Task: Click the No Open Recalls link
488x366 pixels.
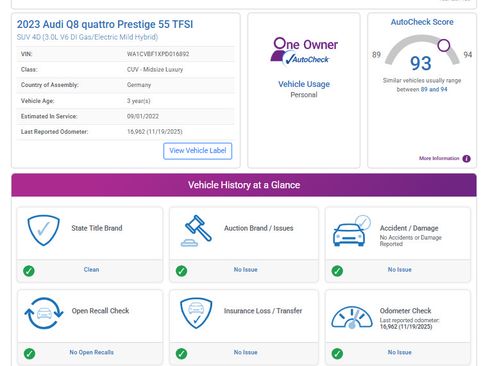Action: click(x=91, y=352)
